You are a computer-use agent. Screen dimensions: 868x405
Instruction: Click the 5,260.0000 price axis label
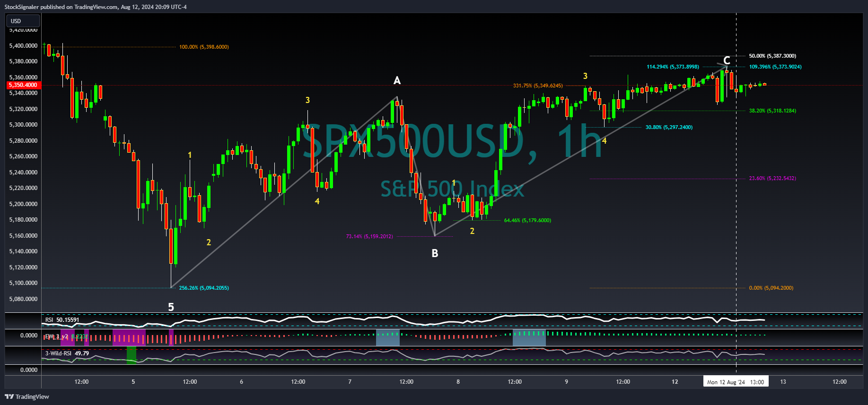click(23, 156)
